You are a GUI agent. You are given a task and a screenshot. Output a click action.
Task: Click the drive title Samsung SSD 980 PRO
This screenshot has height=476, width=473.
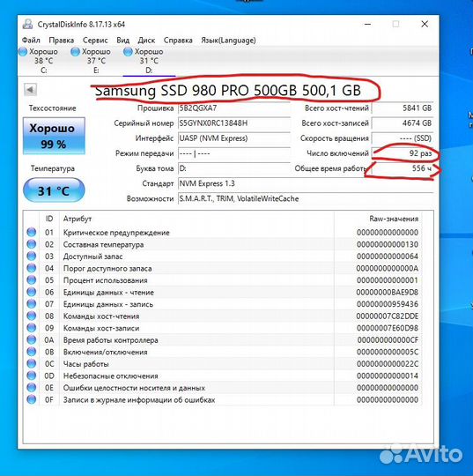(228, 90)
